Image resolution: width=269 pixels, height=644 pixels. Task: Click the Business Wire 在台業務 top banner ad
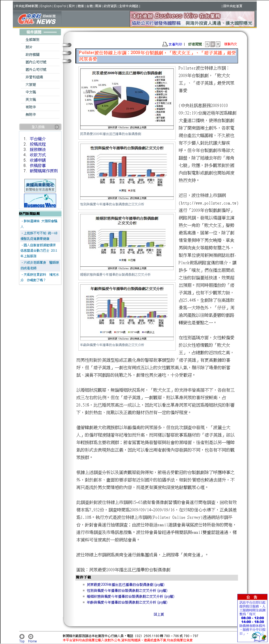192,19
